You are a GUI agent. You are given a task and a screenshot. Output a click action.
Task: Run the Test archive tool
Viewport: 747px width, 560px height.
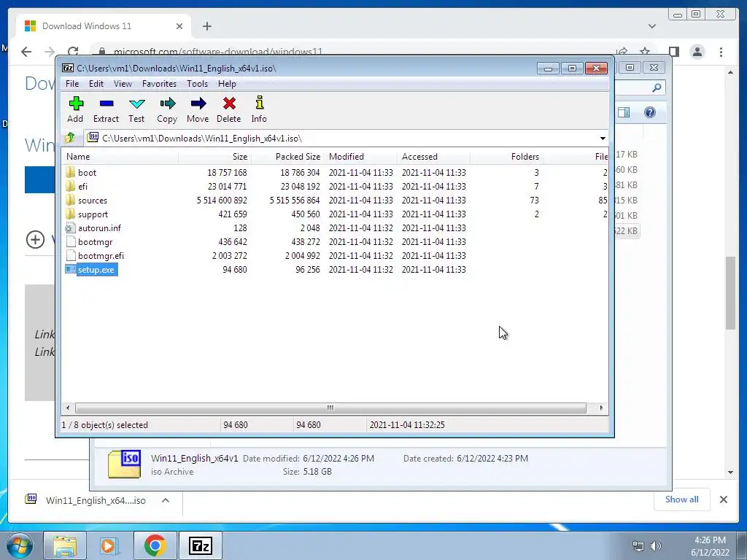coord(136,104)
